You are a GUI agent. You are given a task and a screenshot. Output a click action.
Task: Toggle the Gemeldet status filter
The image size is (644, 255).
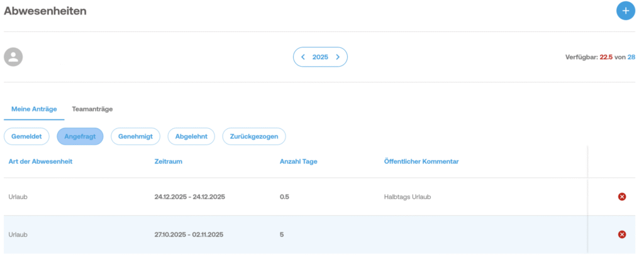[27, 136]
